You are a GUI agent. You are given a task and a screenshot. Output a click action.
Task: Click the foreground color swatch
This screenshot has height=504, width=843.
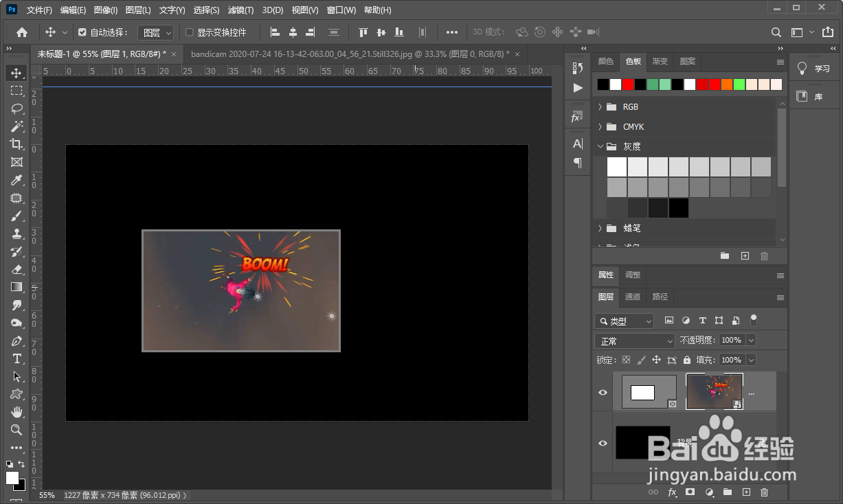click(12, 477)
